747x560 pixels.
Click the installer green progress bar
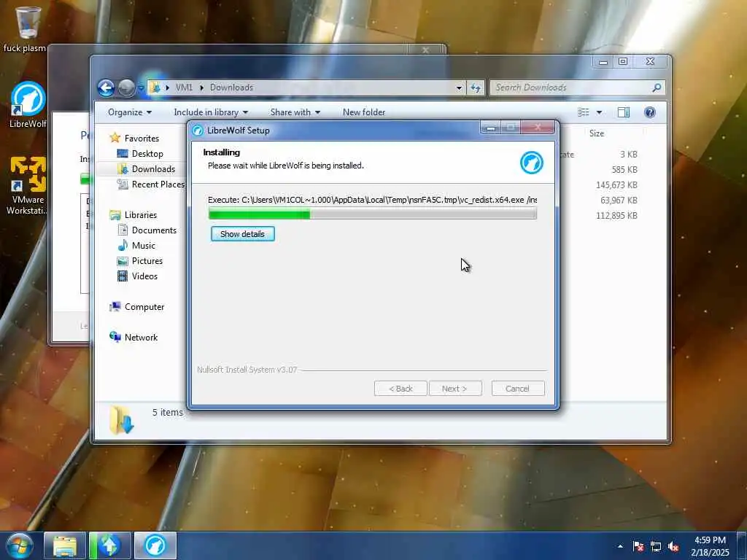[x=373, y=214]
